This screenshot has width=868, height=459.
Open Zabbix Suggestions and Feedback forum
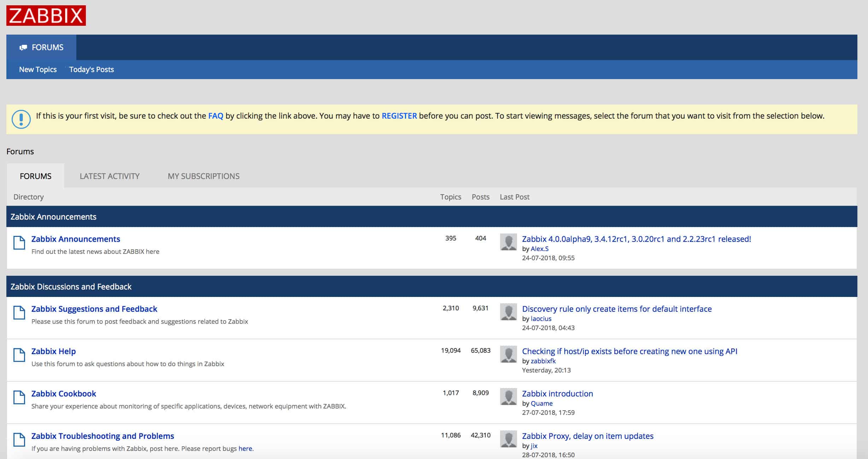pos(94,309)
